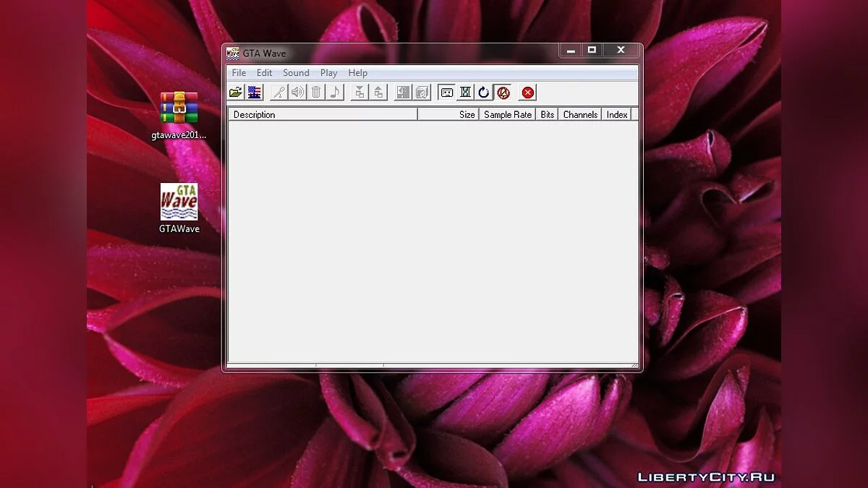The width and height of the screenshot is (868, 488).
Task: Click the Sample Rate column header
Action: coord(507,114)
